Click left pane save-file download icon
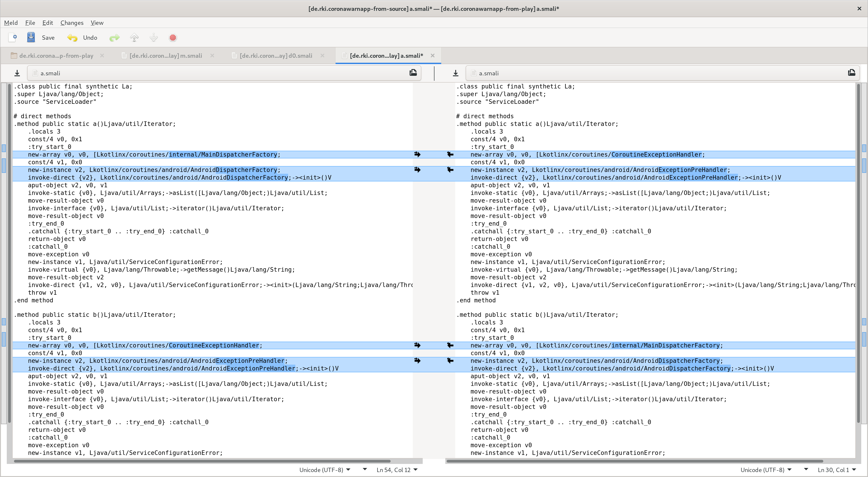 [17, 73]
